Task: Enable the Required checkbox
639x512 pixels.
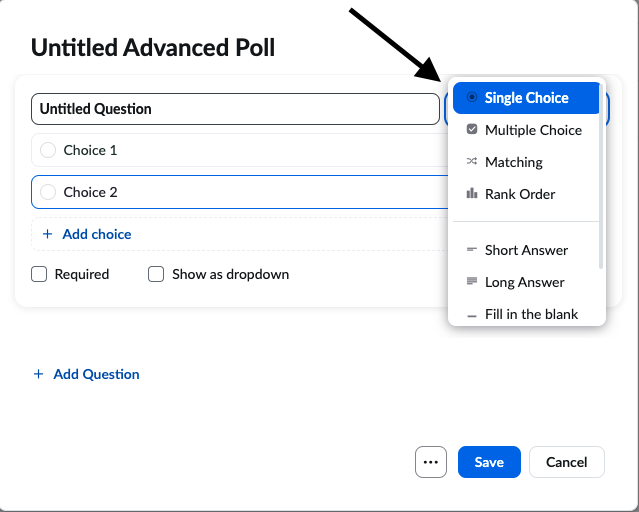Action: pyautogui.click(x=40, y=274)
